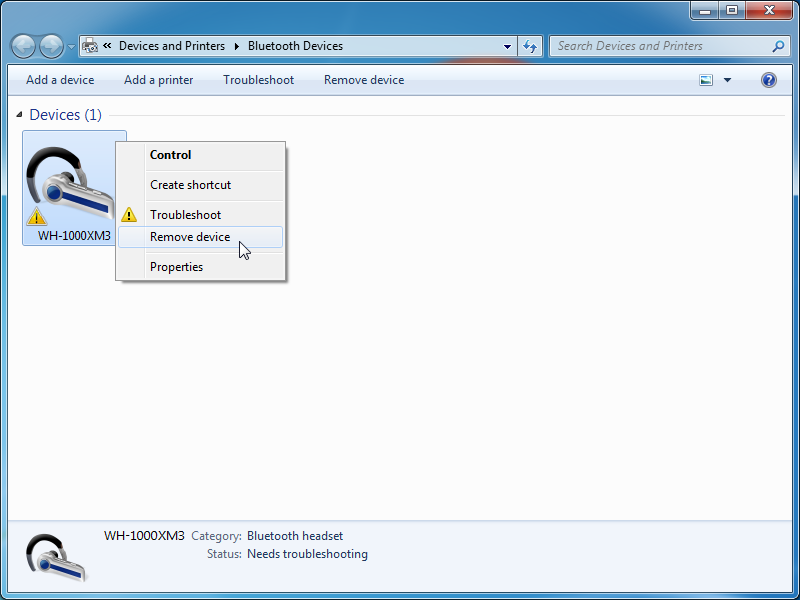
Task: Click the Change your view icon
Action: point(706,80)
